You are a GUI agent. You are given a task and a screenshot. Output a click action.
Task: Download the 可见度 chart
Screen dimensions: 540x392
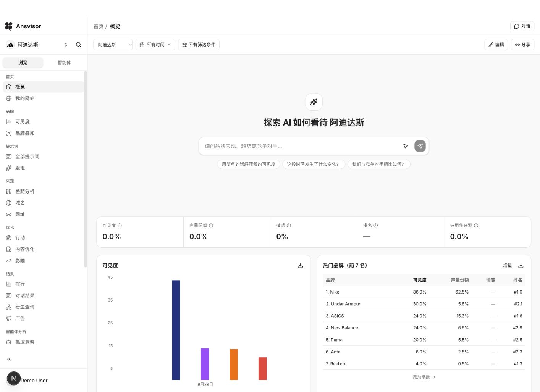click(300, 266)
